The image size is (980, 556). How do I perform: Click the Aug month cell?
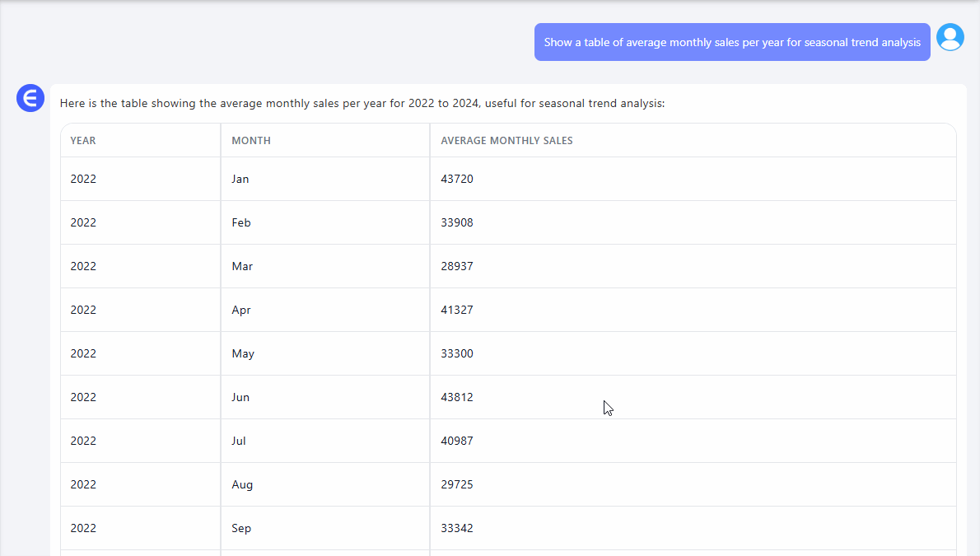[242, 484]
